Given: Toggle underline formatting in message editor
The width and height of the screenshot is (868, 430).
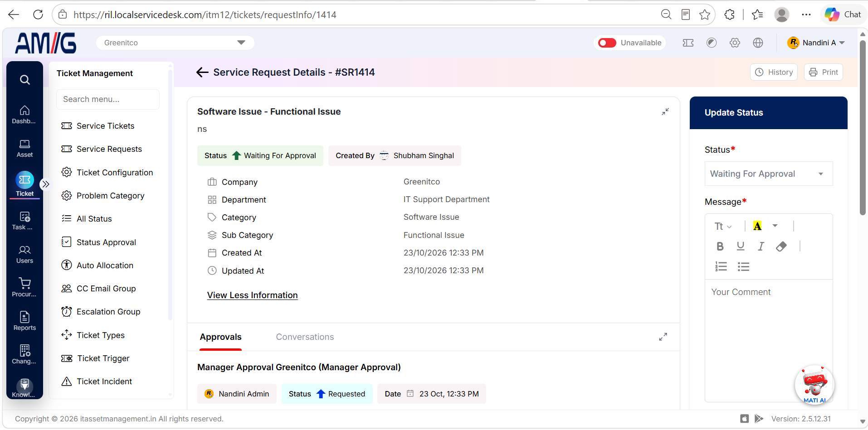Looking at the screenshot, I should 741,246.
